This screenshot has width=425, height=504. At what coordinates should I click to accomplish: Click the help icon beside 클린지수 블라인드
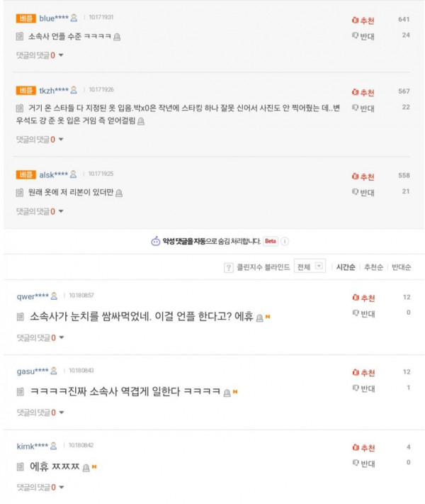(228, 267)
